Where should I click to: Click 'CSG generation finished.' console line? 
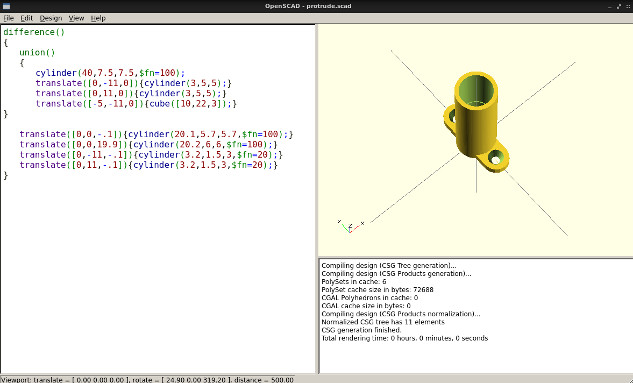point(361,330)
